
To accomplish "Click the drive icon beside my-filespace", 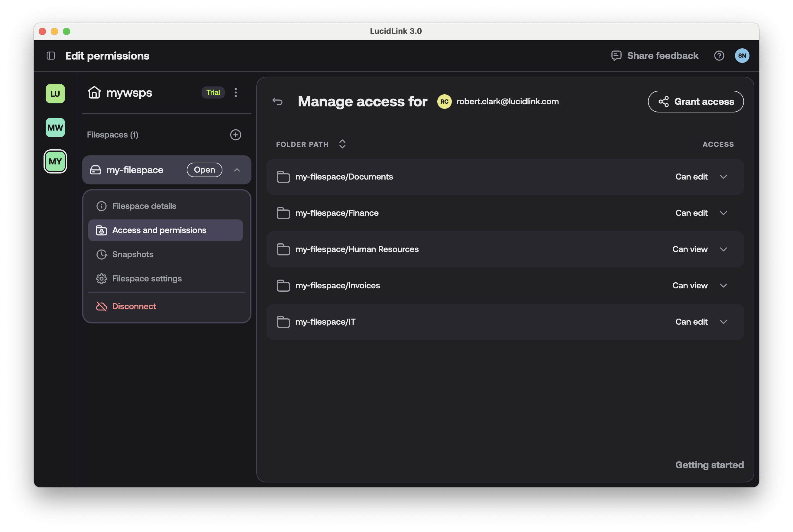I will click(x=95, y=170).
